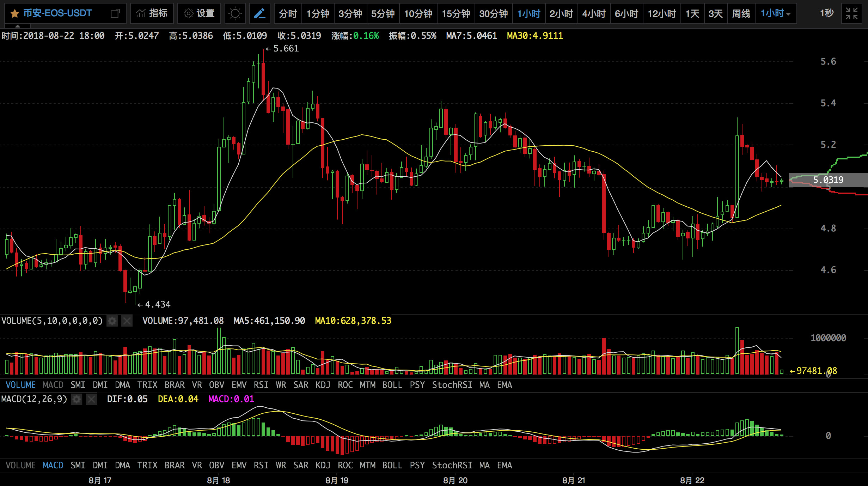
Task: Switch volume panel to BRAR indicator
Action: point(175,385)
